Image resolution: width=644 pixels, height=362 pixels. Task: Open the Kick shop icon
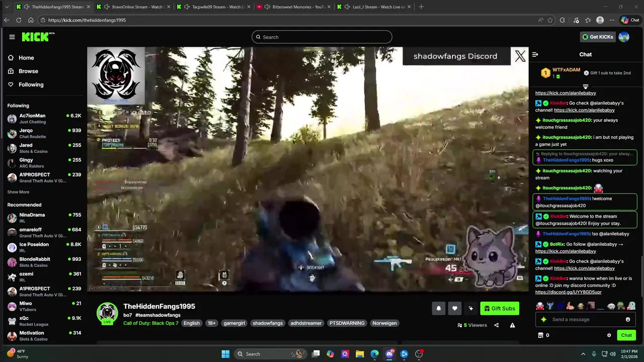(x=541, y=335)
